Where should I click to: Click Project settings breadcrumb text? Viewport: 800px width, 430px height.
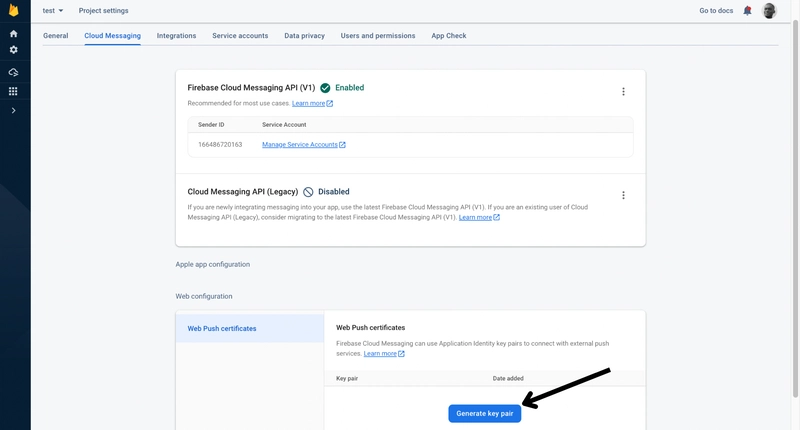tap(104, 11)
